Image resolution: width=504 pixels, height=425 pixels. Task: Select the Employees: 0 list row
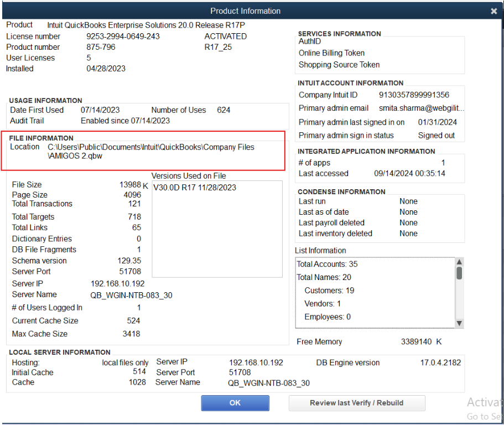328,317
